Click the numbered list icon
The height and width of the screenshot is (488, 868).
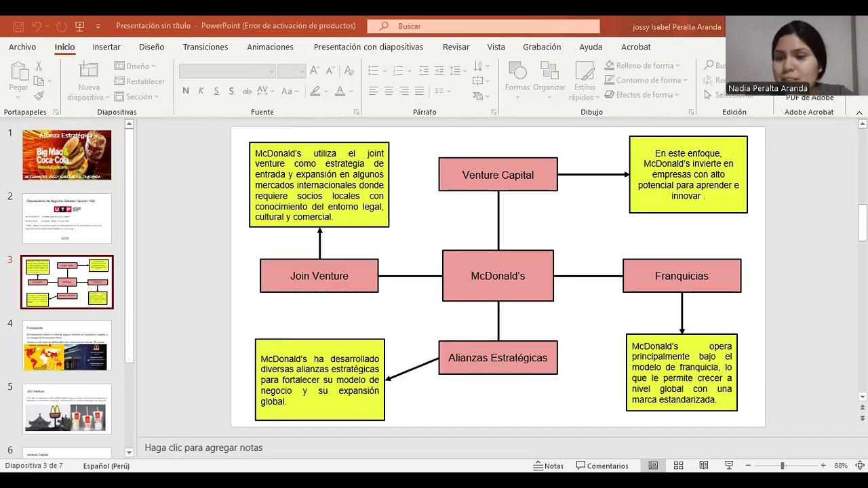point(399,70)
